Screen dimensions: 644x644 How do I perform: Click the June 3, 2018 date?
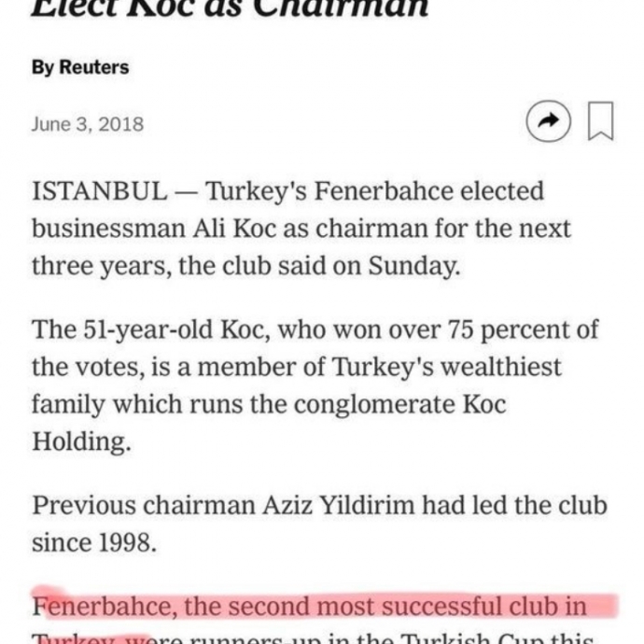coord(88,124)
